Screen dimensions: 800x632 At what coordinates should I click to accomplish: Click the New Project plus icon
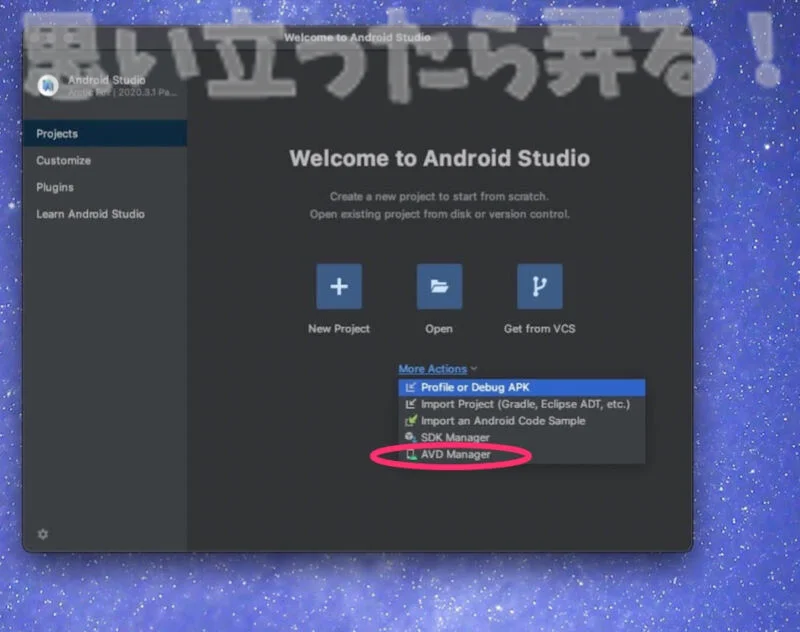point(339,286)
